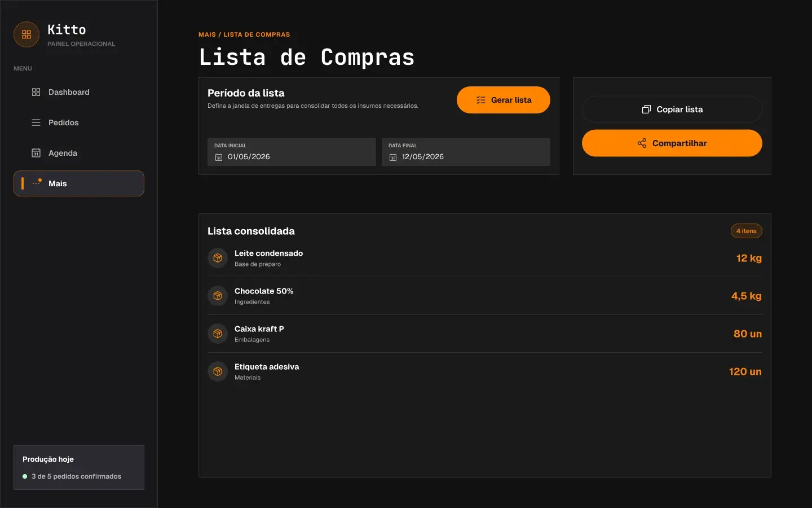Select the Mais menu item
Screen dimensions: 812x508
click(79, 183)
